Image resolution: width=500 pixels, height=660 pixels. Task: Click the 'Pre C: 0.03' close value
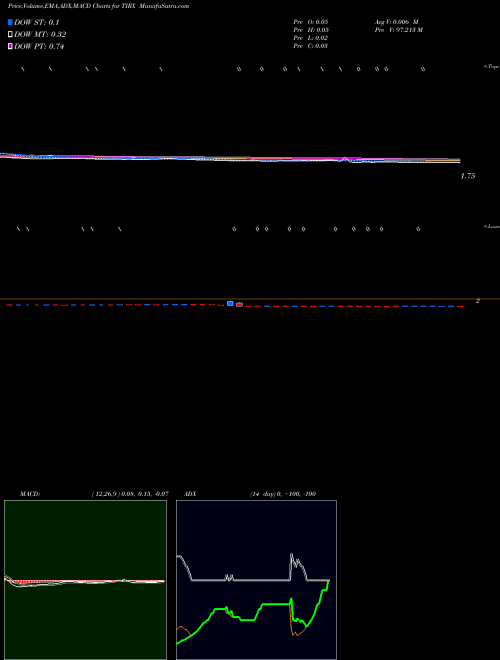click(x=311, y=46)
